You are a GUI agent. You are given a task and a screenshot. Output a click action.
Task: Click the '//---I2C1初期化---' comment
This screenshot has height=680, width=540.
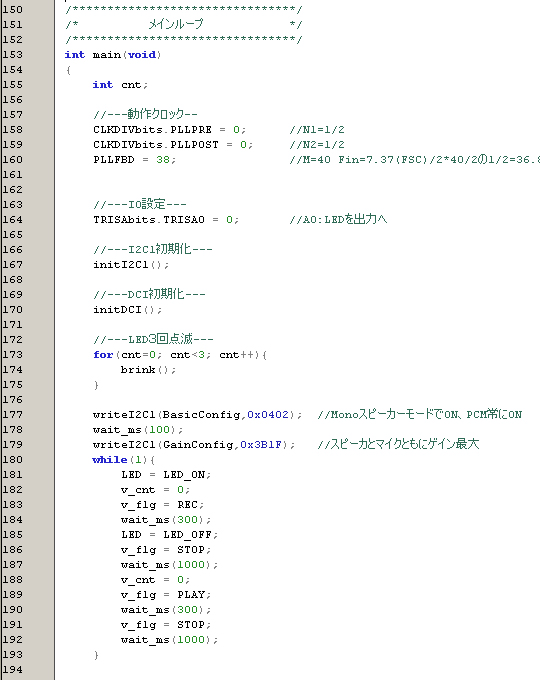point(153,249)
